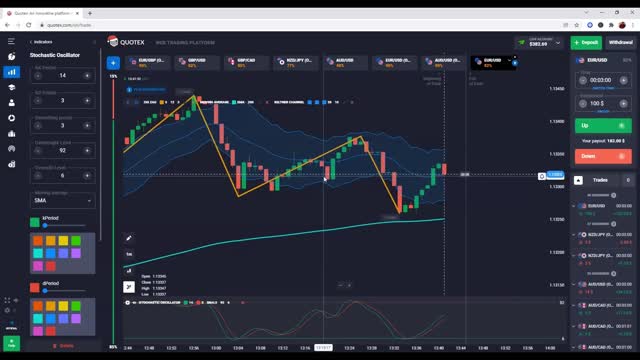Click the Withdrawal button
The image size is (640, 360).
click(620, 42)
